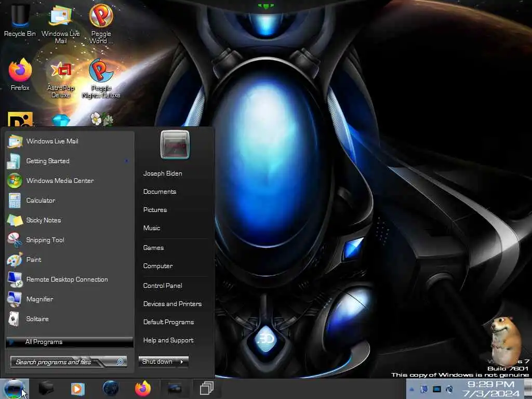Open the Shut down options arrow
This screenshot has width=532, height=399.
(x=182, y=362)
